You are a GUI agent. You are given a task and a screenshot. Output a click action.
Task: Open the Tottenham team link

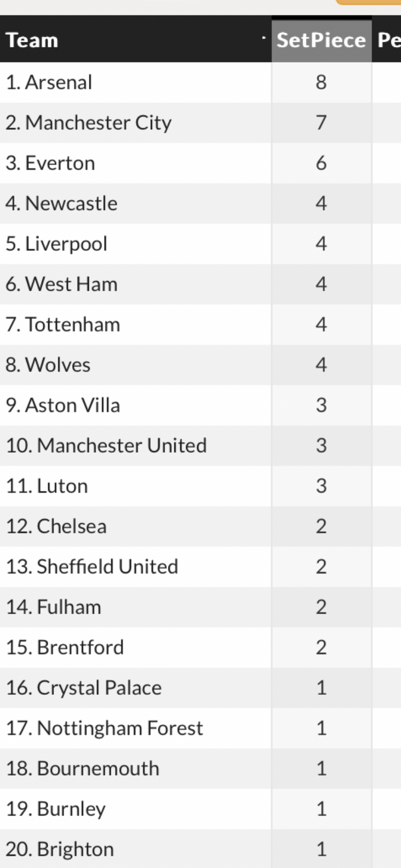[x=73, y=325]
